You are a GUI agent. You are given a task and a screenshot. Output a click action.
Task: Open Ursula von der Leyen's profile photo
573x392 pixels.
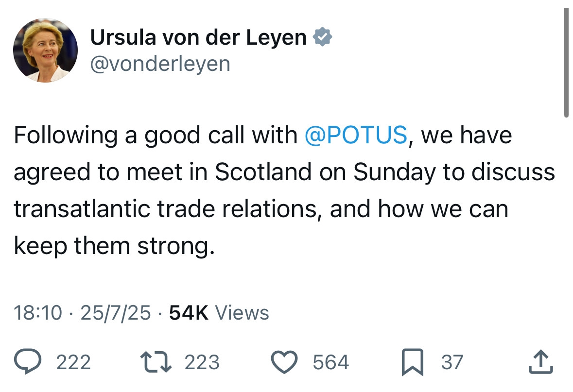point(45,51)
